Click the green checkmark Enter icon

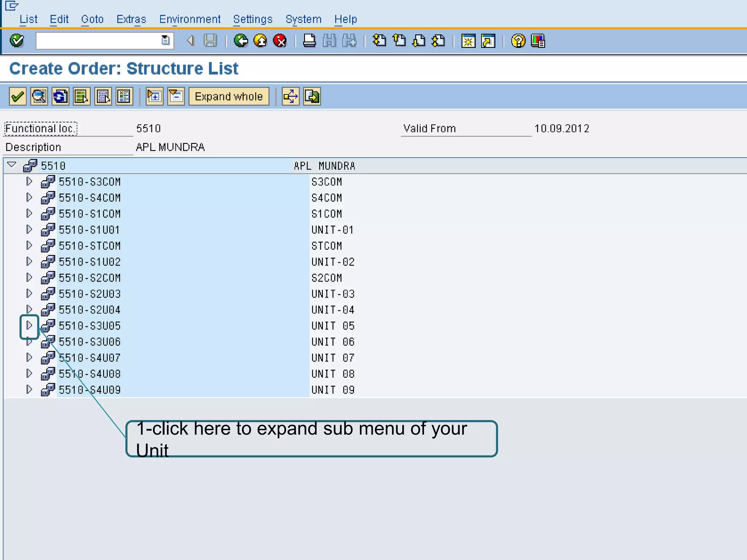click(17, 40)
